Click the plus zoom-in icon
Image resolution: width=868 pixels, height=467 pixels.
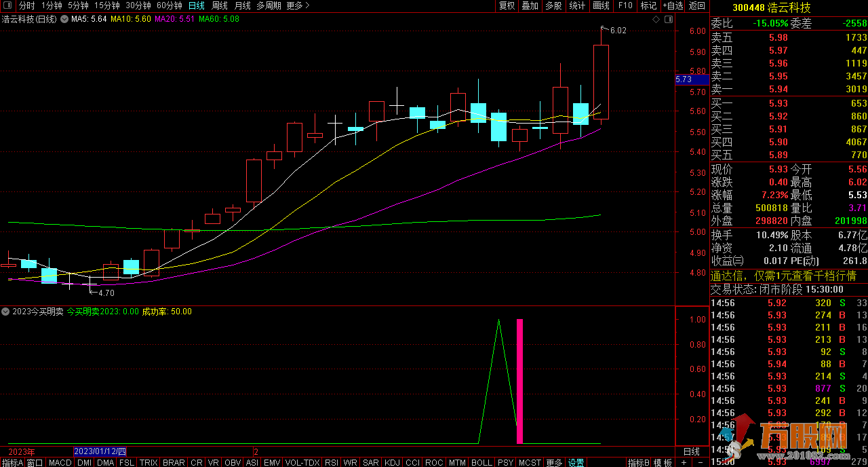coord(683,462)
